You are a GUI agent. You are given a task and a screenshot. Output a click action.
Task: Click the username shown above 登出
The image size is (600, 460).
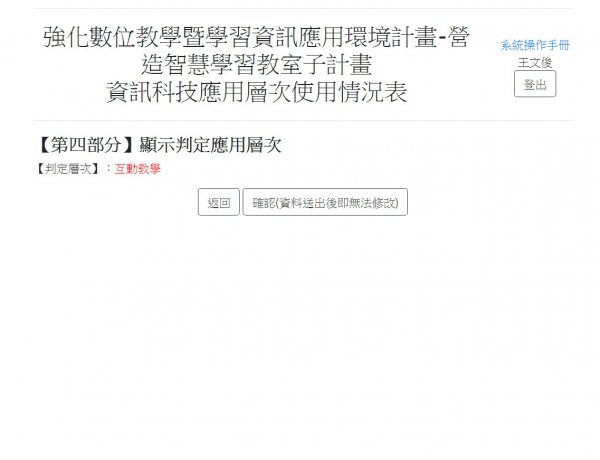(535, 62)
